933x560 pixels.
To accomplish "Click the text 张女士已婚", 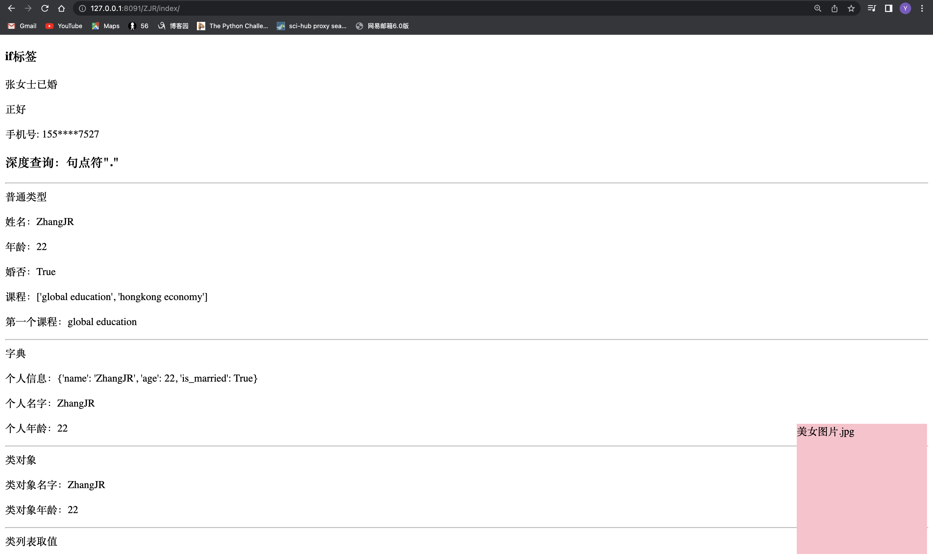I will tap(31, 84).
